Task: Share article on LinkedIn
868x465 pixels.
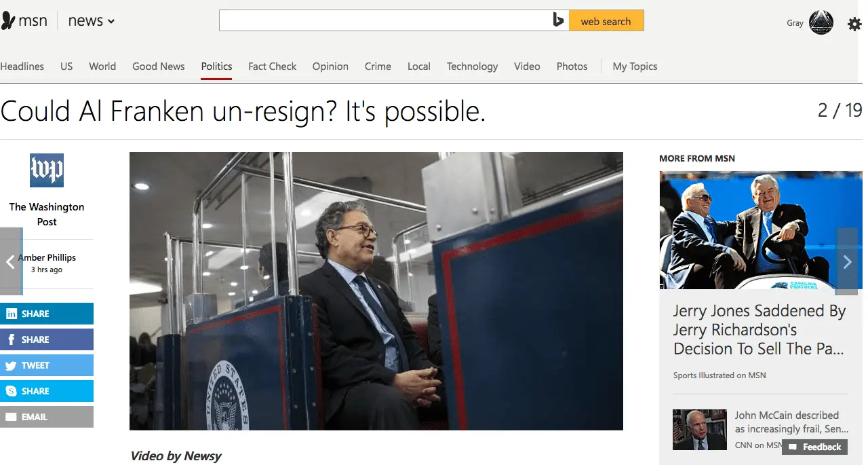Action: [47, 314]
